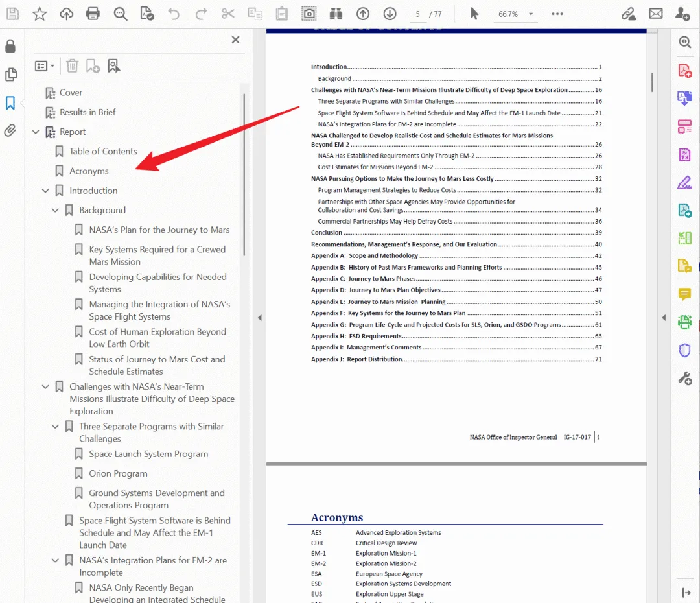The height and width of the screenshot is (603, 700).
Task: Expand the right pane with bottom arrow icon
Action: point(686,593)
